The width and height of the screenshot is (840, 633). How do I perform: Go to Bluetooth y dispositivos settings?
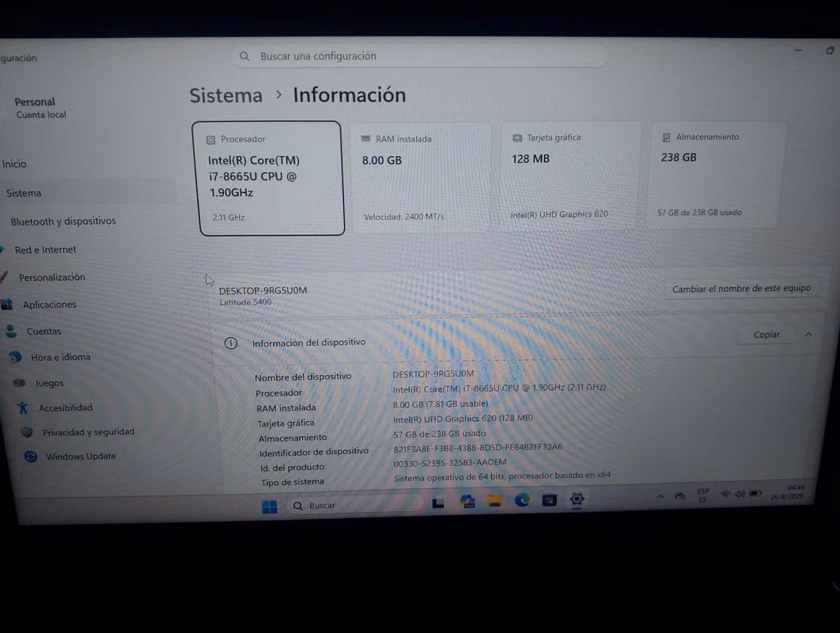63,221
